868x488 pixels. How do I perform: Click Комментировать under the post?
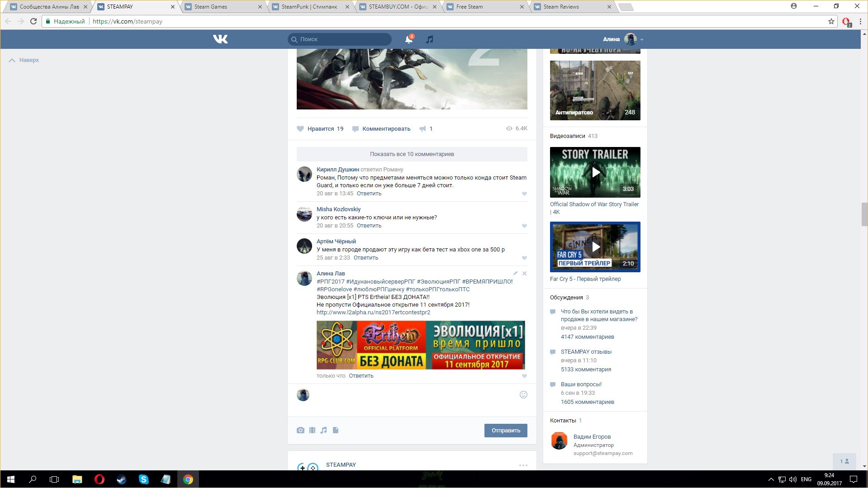tap(381, 129)
